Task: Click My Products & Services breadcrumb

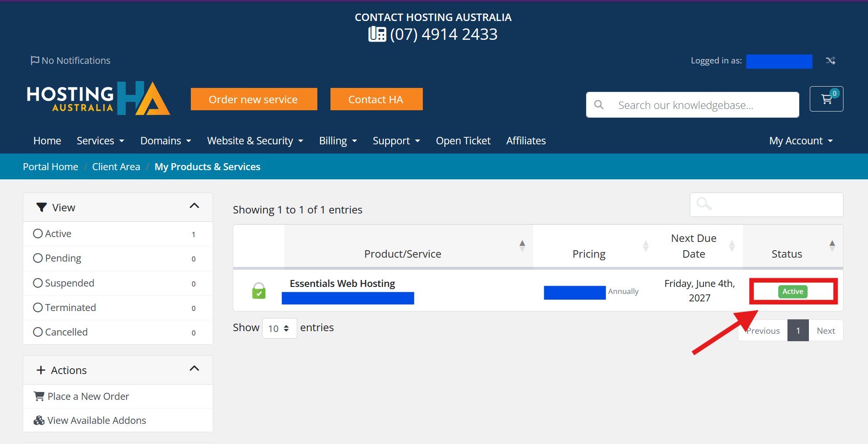Action: point(207,167)
